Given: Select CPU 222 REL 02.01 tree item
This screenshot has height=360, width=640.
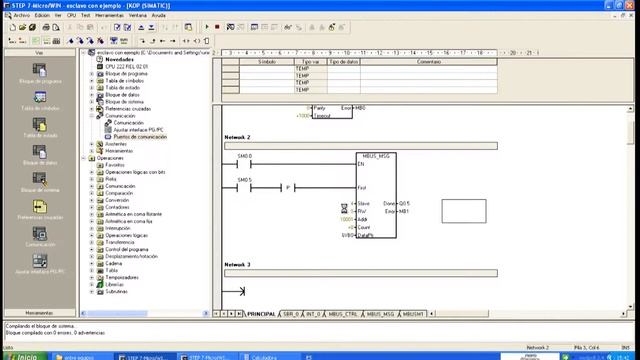Looking at the screenshot, I should (x=127, y=67).
